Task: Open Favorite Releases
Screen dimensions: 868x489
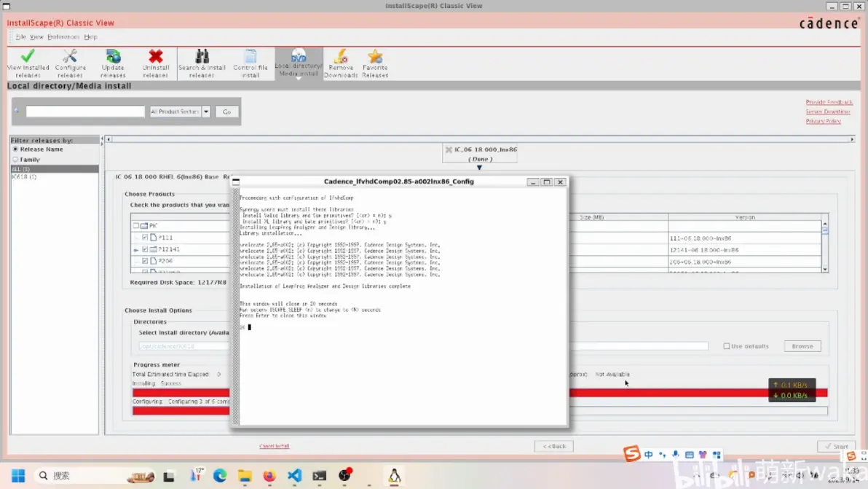Action: [375, 63]
